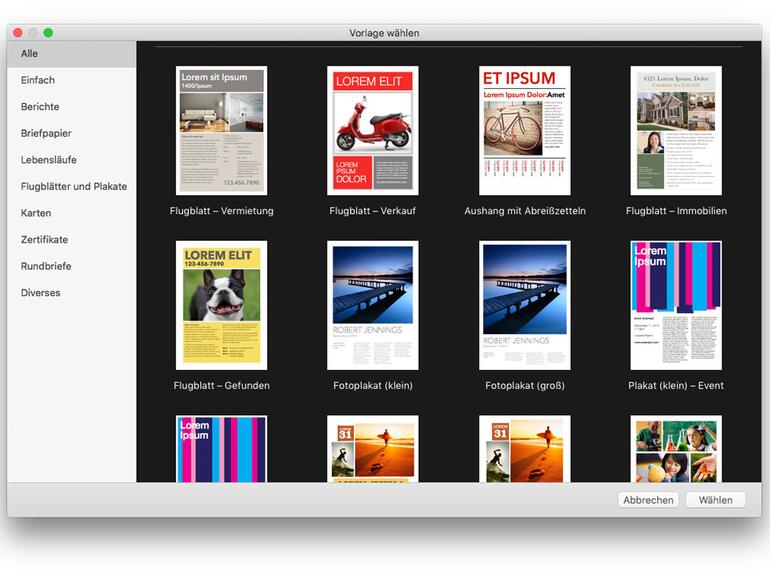770x578 pixels.
Task: Select the Flugblatt – Gefunden dog template
Action: pyautogui.click(x=221, y=305)
